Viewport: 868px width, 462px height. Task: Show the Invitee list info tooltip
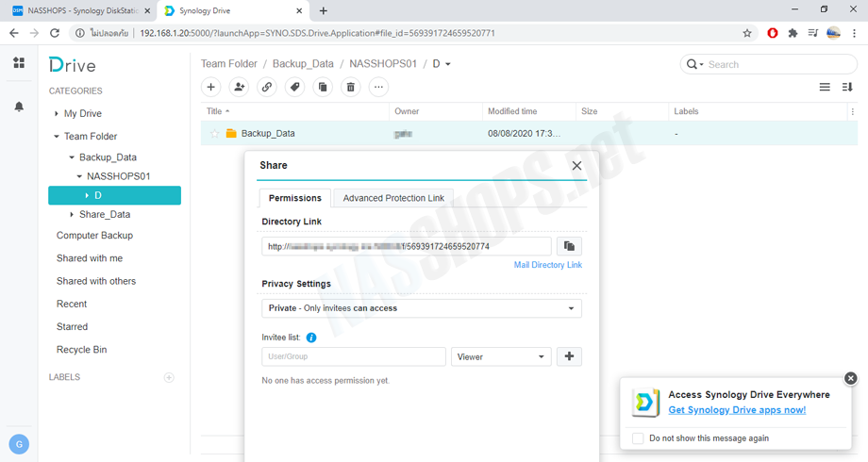pos(311,338)
